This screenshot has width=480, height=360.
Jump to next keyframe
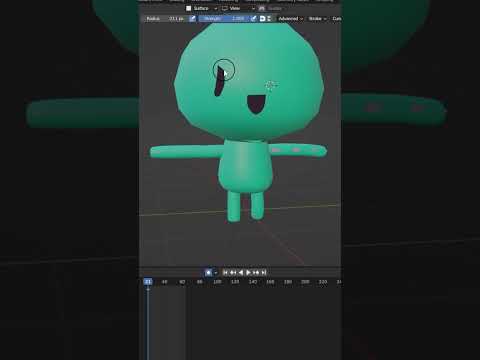[256, 273]
